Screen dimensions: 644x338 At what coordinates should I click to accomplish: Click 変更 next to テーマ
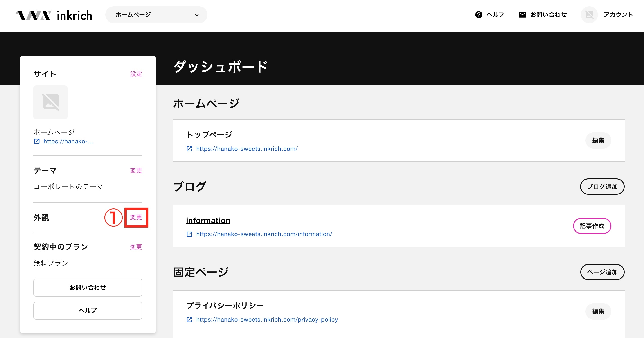[x=136, y=170]
